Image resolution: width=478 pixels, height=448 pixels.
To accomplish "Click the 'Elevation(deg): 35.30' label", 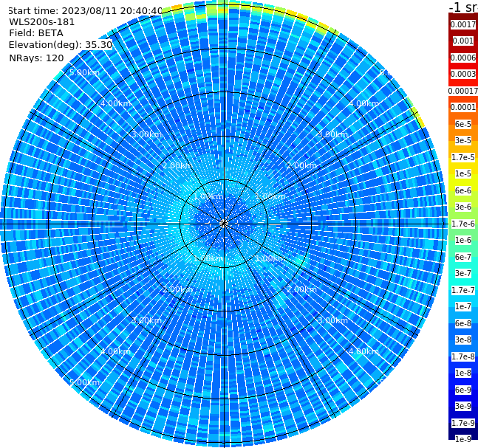I will click(61, 45).
